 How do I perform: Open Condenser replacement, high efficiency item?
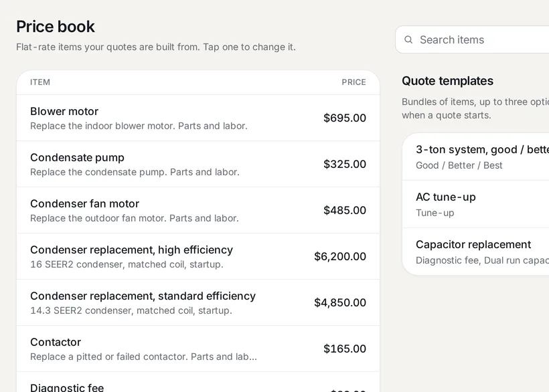click(x=198, y=256)
